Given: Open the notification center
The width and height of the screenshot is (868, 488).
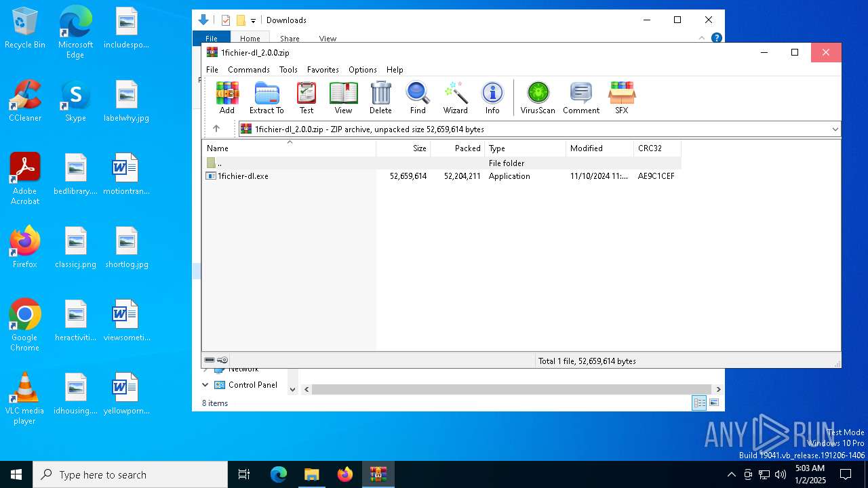Looking at the screenshot, I should pos(846,474).
